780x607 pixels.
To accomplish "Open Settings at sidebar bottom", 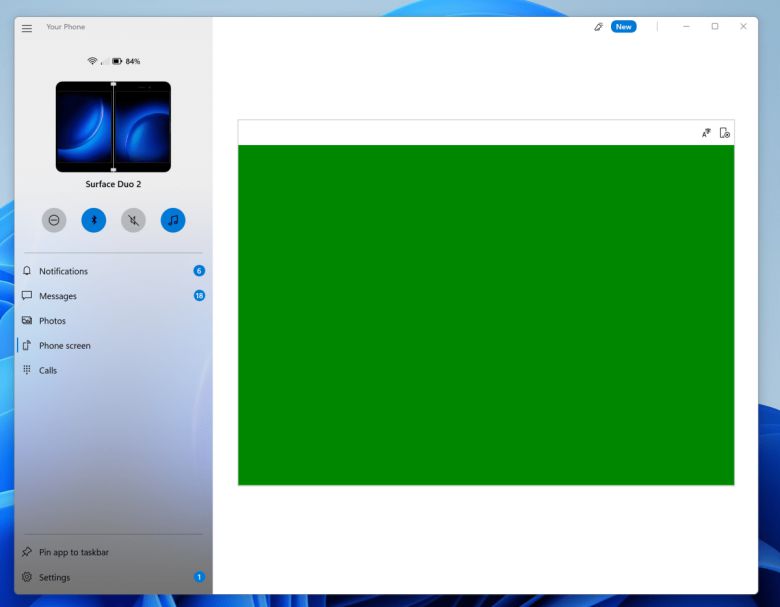I will 54,577.
